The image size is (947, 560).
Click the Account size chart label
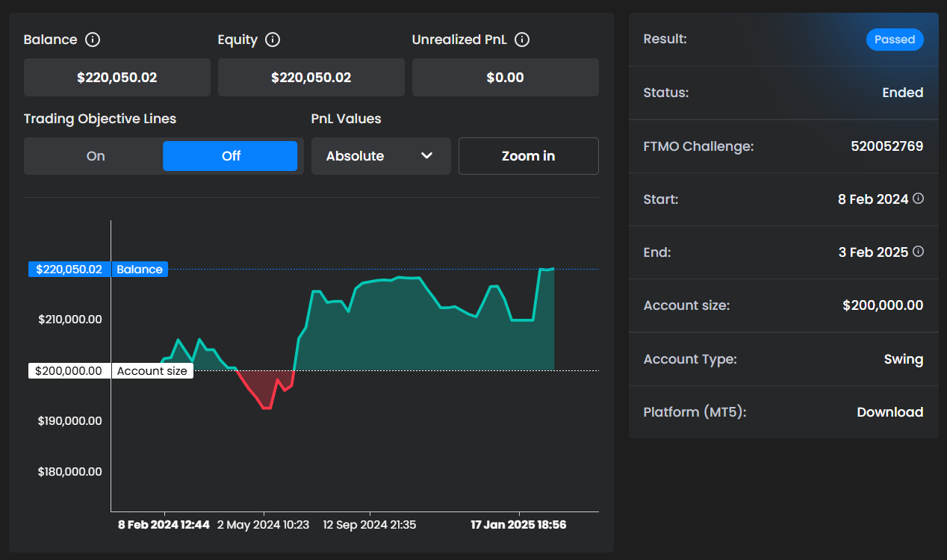point(152,371)
